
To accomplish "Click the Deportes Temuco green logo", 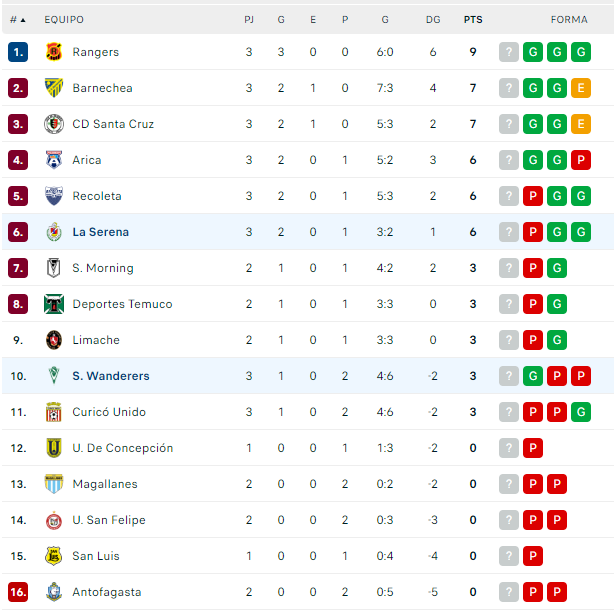I will coord(54,304).
